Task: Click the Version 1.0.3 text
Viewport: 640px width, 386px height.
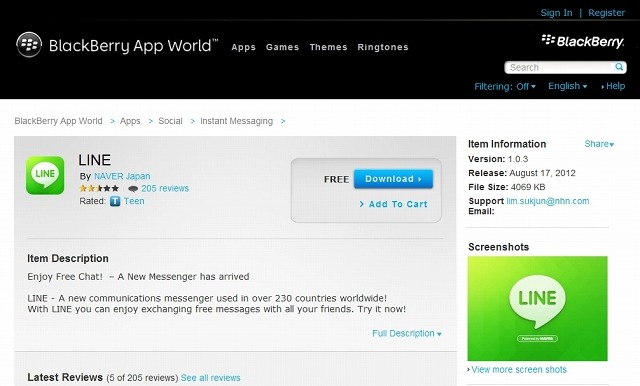Action: coord(498,159)
